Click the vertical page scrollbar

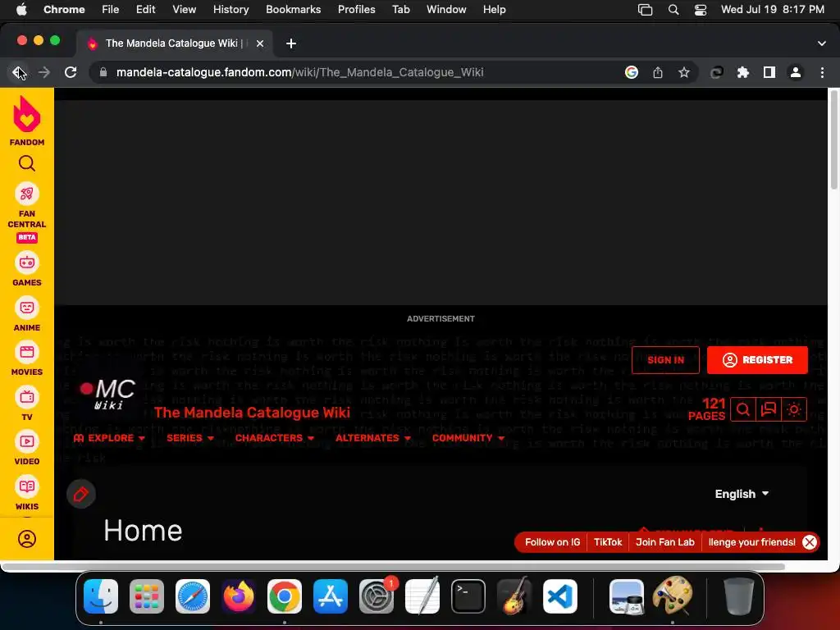[x=833, y=139]
